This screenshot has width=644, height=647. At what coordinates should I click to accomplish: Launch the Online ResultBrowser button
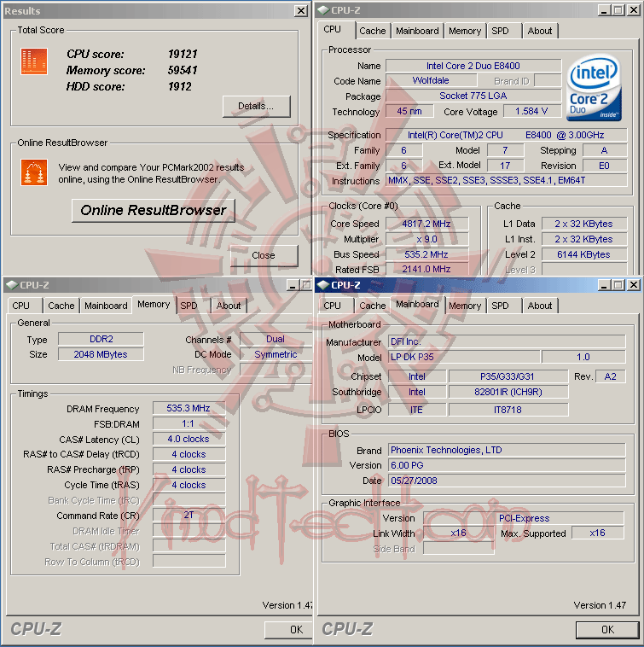click(154, 211)
